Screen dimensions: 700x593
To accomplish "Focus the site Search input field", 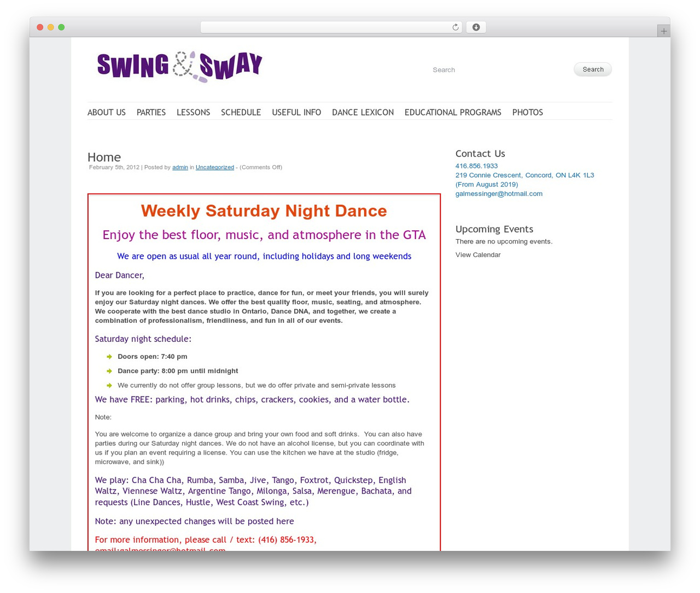I will (499, 69).
